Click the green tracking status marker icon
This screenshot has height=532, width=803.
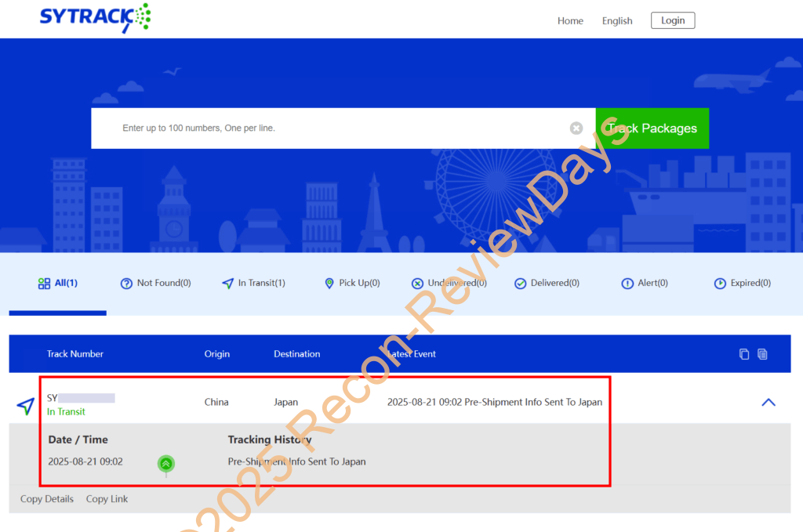click(165, 464)
